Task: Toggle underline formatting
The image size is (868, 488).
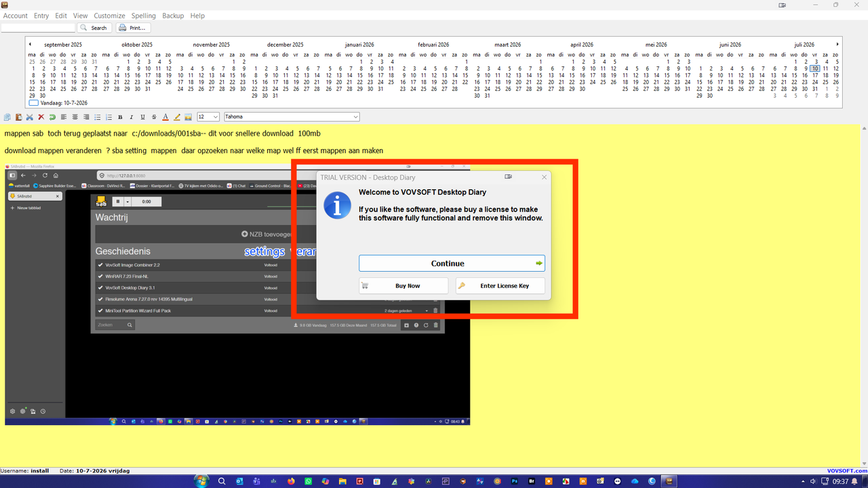Action: [x=142, y=117]
